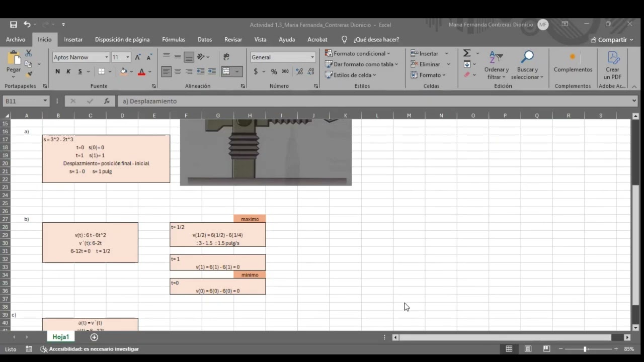Screen dimensions: 644x362
Task: Click the decrease decimal places icon
Action: 311,71
